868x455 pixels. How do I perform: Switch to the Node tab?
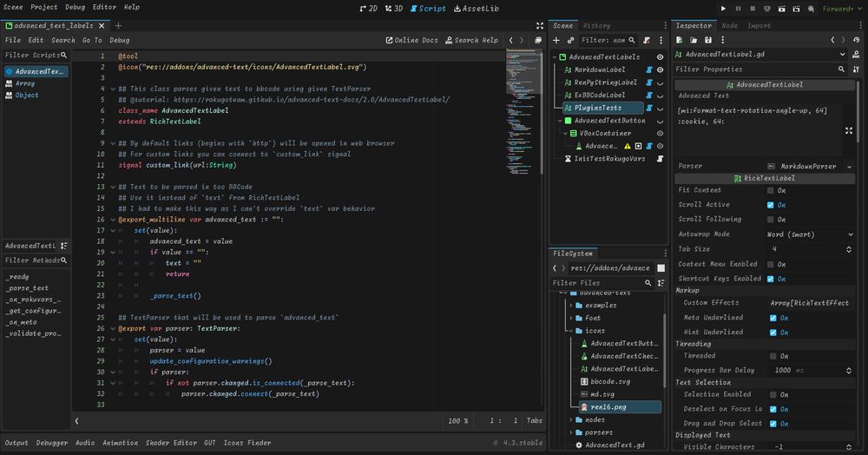coord(730,25)
